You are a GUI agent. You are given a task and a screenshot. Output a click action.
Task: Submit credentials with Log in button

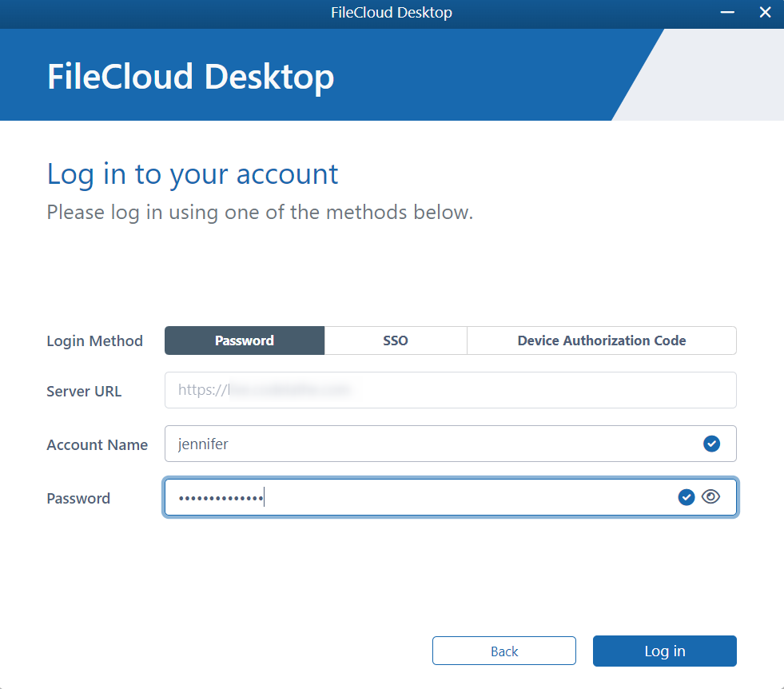coord(664,651)
